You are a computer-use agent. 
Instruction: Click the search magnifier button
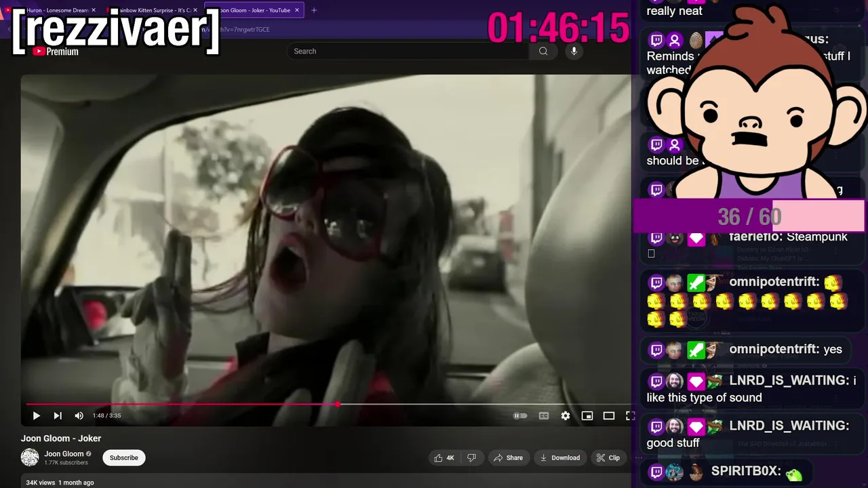543,51
